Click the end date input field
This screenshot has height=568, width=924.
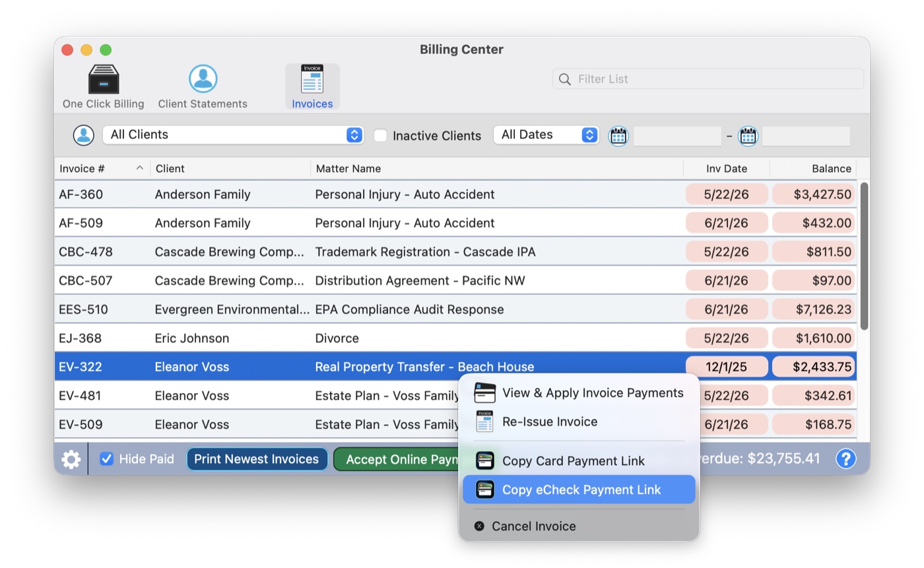coord(806,136)
